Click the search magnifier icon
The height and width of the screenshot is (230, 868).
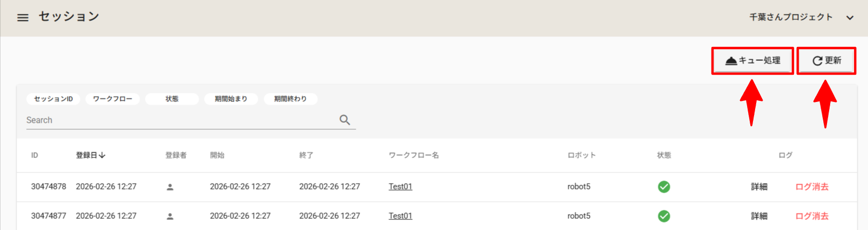pos(345,120)
